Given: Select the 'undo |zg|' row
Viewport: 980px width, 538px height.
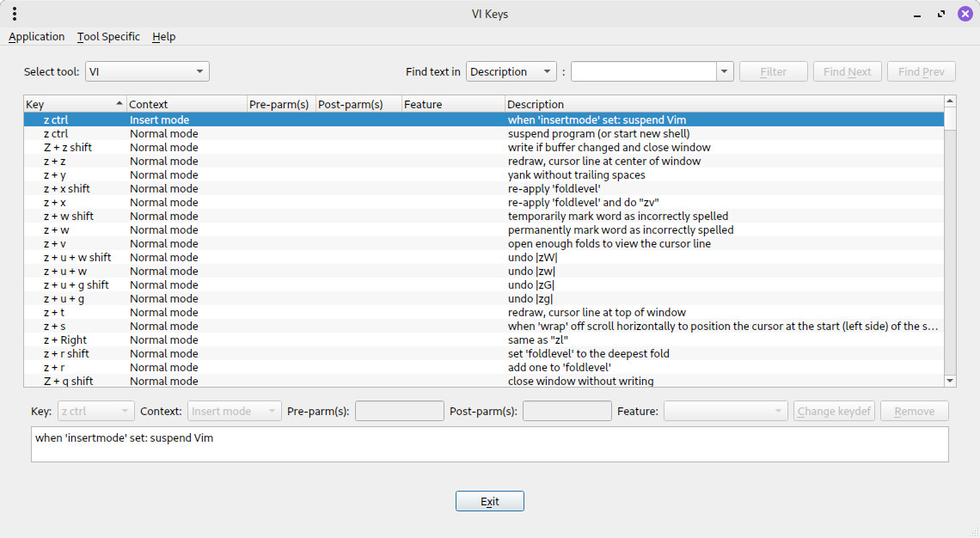Looking at the screenshot, I should pos(484,298).
